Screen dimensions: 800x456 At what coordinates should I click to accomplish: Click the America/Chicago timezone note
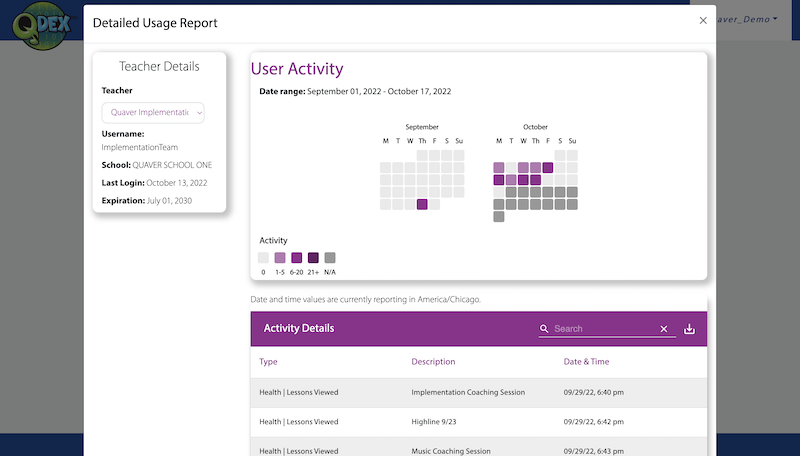pyautogui.click(x=365, y=299)
